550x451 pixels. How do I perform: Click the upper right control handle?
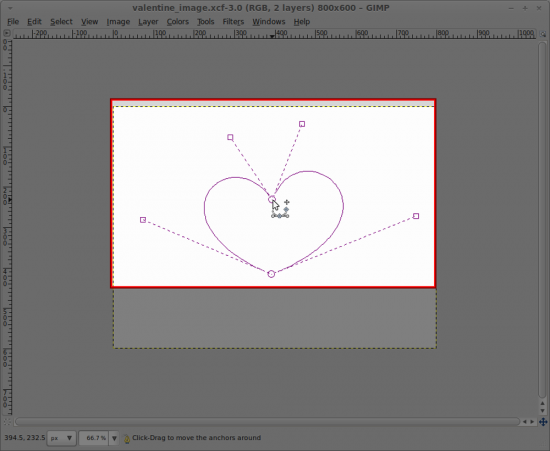coord(302,124)
